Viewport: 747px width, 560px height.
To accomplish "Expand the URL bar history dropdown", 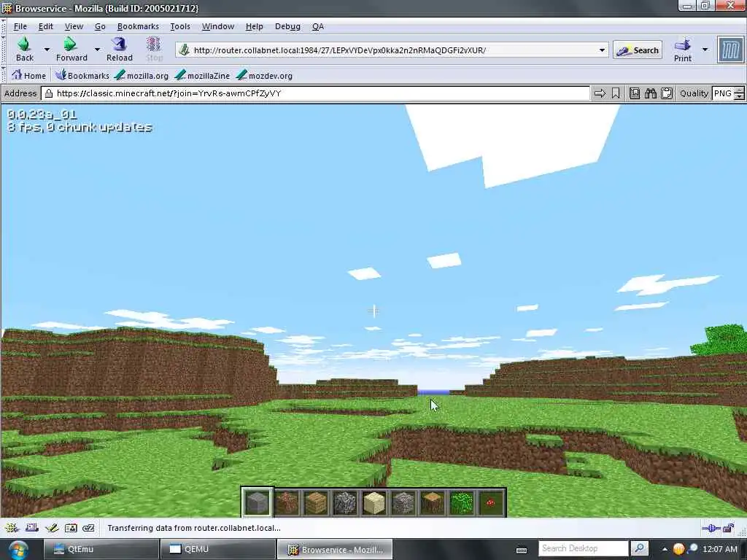I will pos(602,50).
